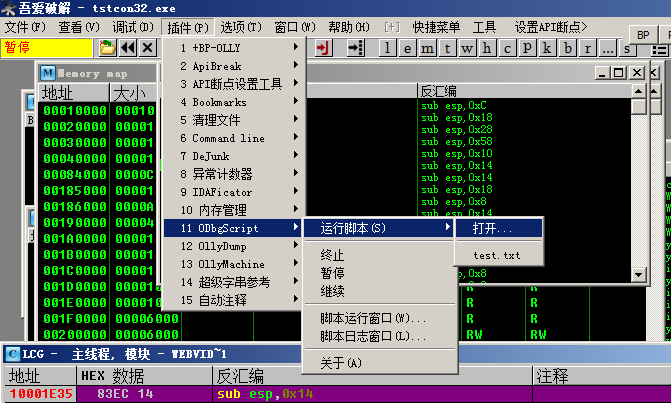Screen dimensions: 671x403
Task: Open Breakpoints window with 'b' button
Action: [x=567, y=47]
